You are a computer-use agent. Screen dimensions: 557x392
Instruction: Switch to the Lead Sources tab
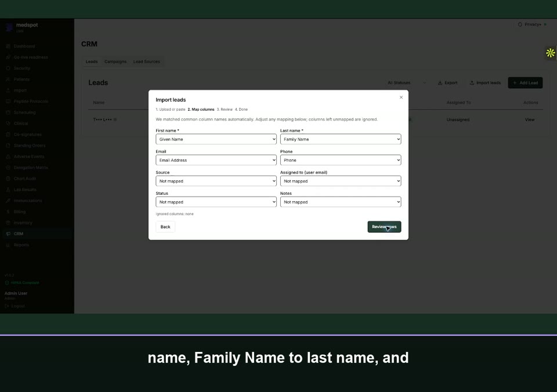tap(147, 61)
